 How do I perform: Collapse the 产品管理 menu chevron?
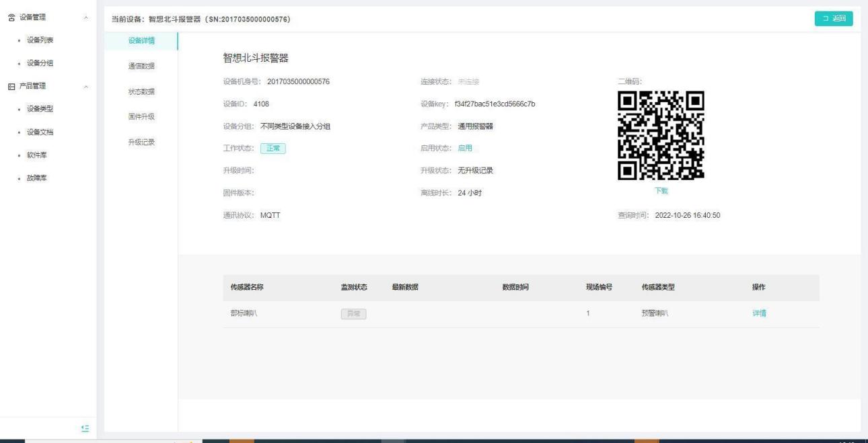point(85,86)
